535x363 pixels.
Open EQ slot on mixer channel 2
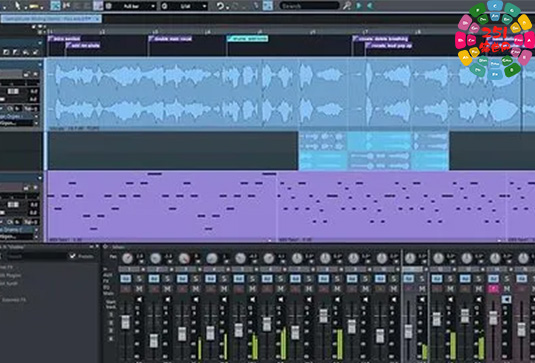pyautogui.click(x=154, y=289)
